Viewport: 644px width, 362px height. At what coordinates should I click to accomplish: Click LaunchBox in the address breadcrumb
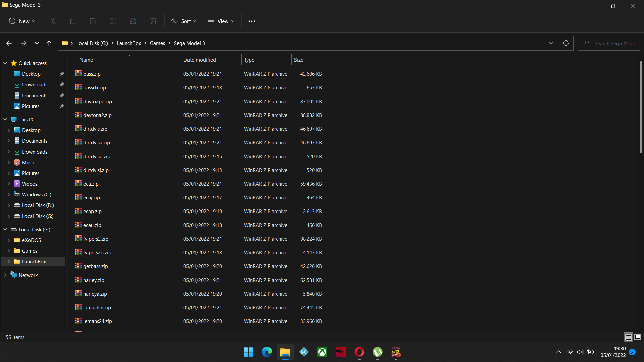[129, 43]
